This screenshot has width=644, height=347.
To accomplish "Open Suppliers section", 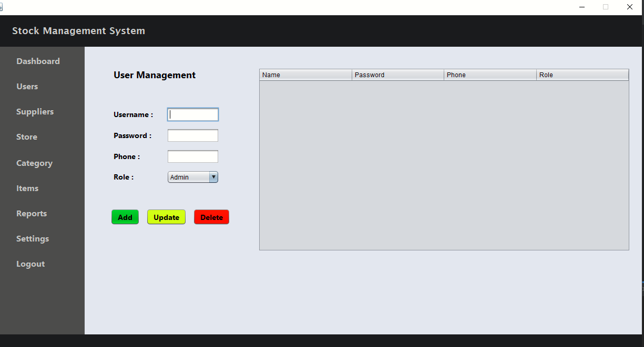I will [x=35, y=112].
